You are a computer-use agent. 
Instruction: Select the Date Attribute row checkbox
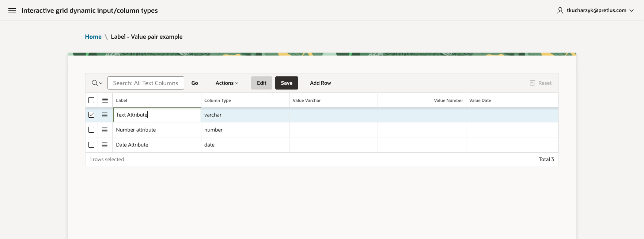(x=91, y=145)
